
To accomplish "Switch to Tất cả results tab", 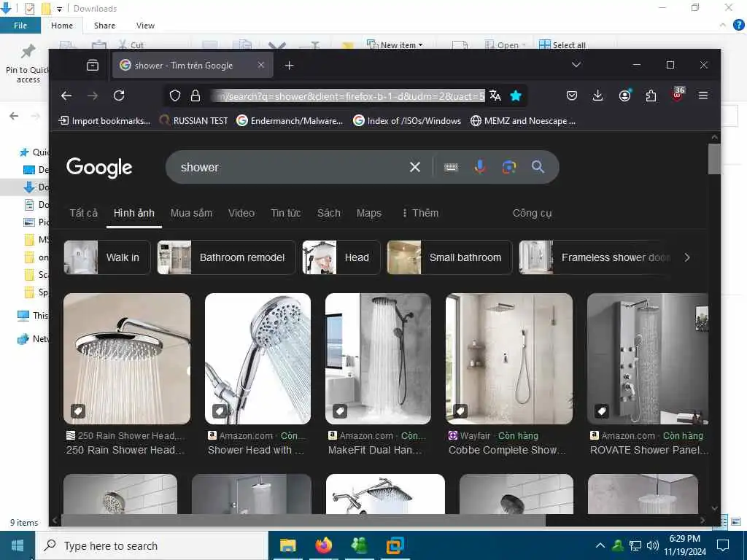I will [x=83, y=213].
